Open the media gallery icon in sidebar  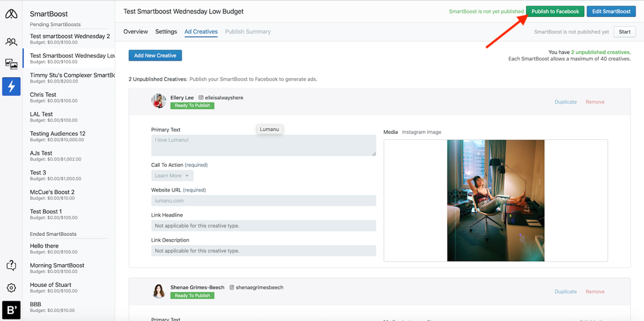[11, 64]
